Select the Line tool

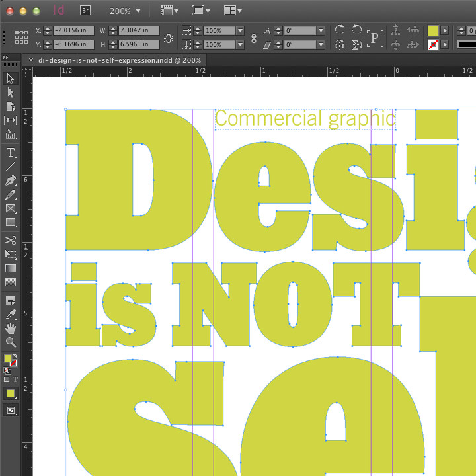pos(11,166)
